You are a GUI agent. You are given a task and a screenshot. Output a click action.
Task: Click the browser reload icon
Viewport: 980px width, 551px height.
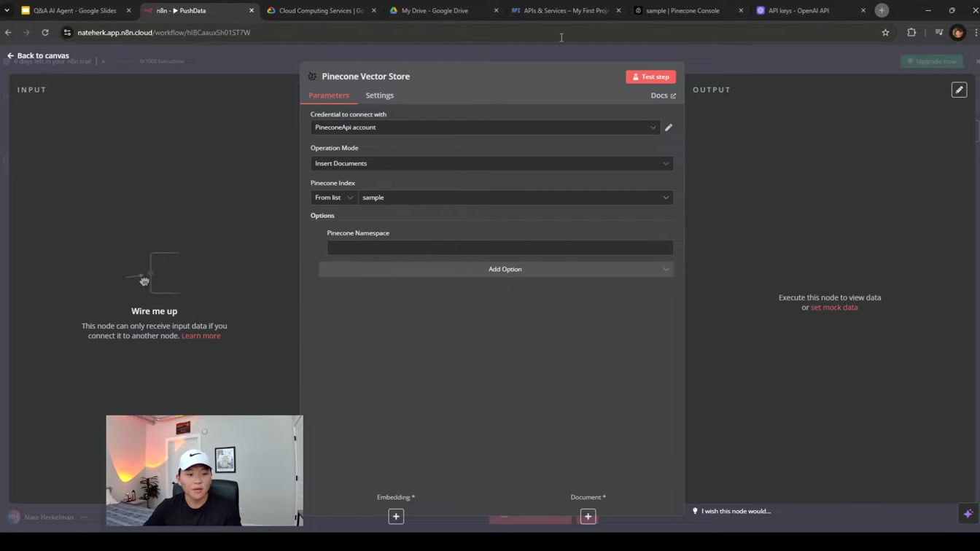(45, 33)
